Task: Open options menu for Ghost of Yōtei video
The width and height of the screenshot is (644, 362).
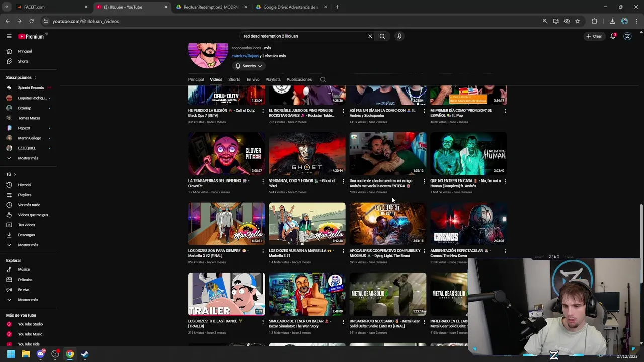Action: 344,181
